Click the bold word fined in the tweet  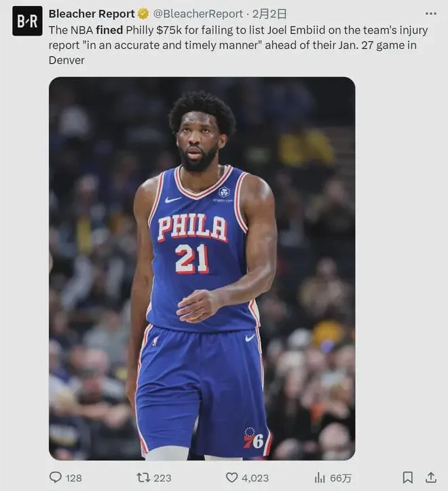pyautogui.click(x=109, y=30)
